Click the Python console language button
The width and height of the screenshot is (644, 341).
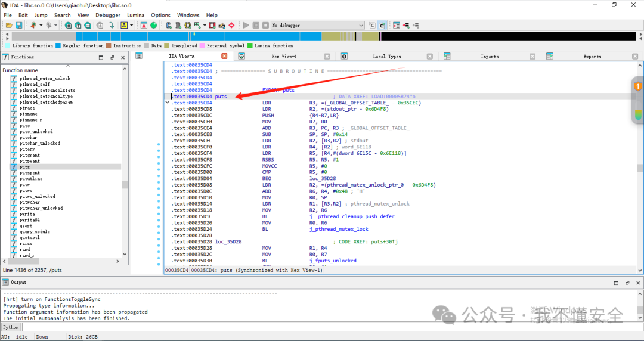click(x=11, y=327)
